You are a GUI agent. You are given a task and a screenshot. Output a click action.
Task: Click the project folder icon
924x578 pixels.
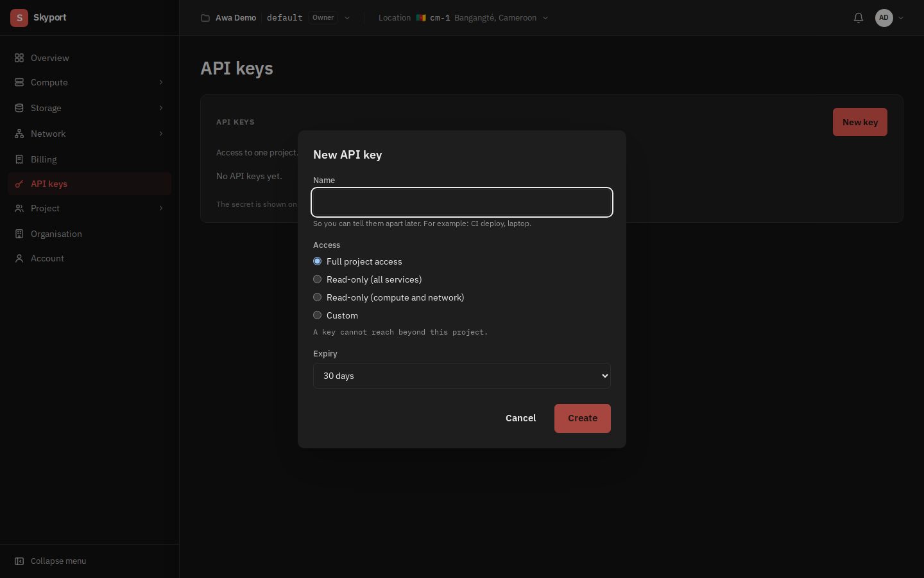click(x=205, y=18)
